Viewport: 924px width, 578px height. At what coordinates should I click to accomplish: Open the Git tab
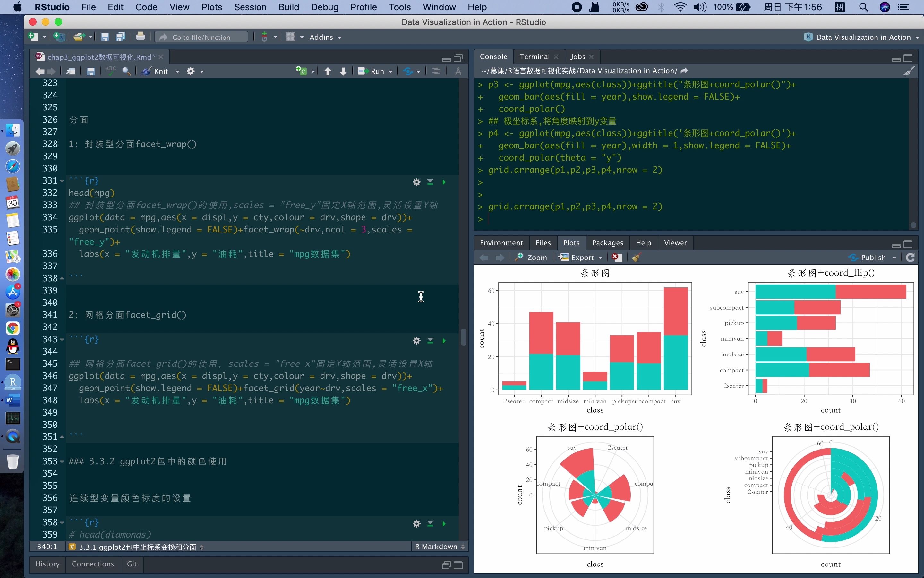click(132, 564)
